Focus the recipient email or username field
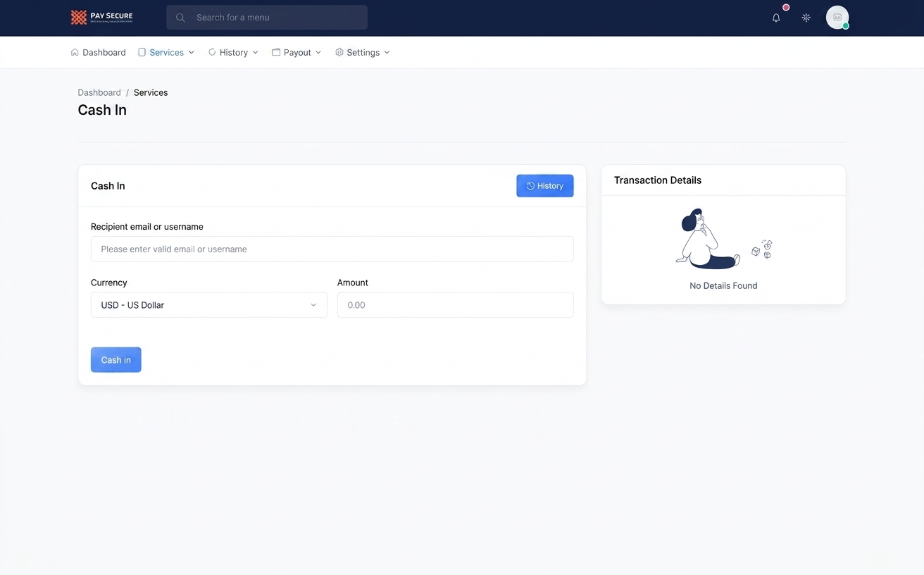924x575 pixels. pyautogui.click(x=332, y=249)
